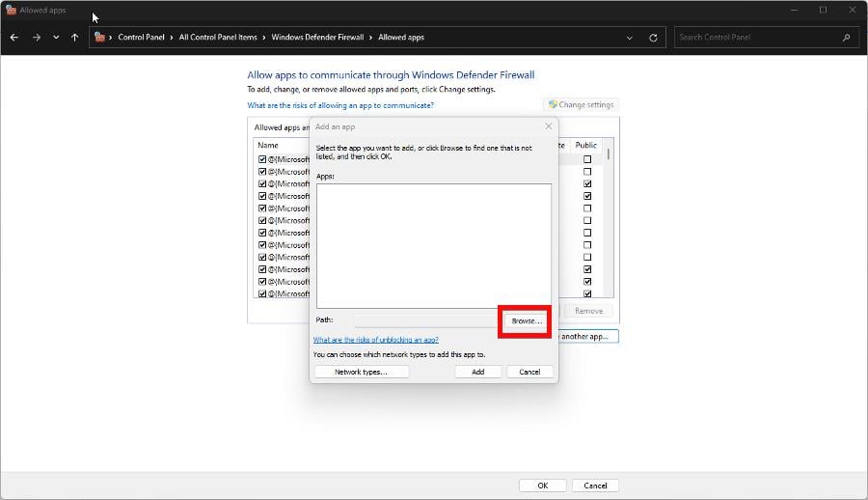Click the Public column header

point(585,145)
